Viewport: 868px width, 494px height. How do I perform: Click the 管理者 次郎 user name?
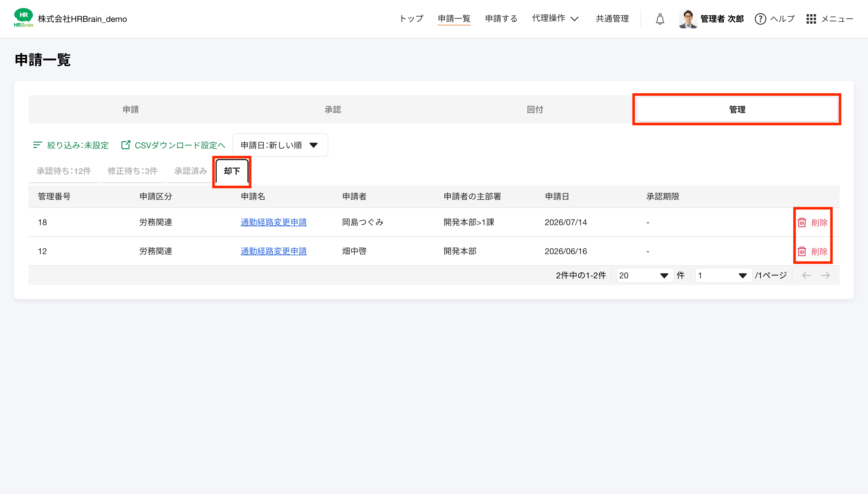pos(722,19)
